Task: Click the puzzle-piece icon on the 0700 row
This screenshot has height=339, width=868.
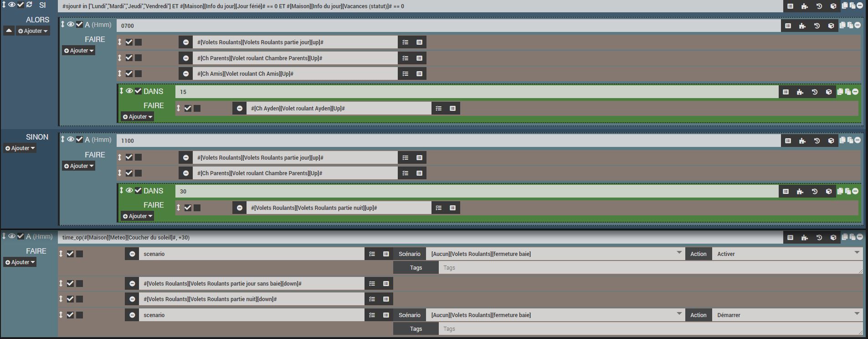Action: tap(802, 26)
